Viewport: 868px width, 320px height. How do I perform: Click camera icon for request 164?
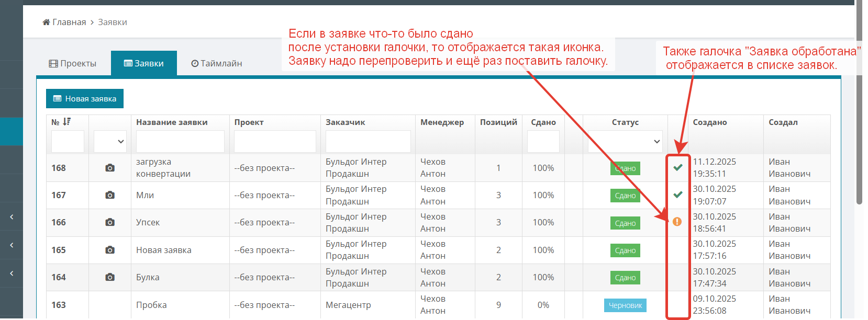(x=110, y=277)
